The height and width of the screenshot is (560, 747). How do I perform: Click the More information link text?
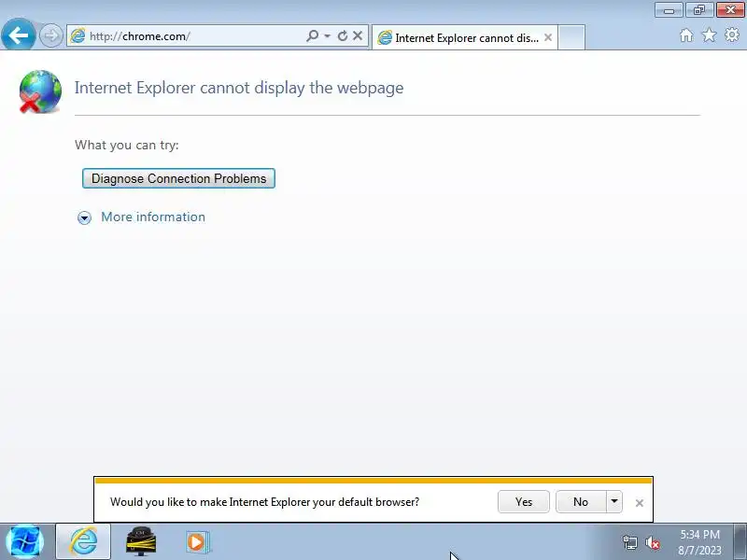153,217
